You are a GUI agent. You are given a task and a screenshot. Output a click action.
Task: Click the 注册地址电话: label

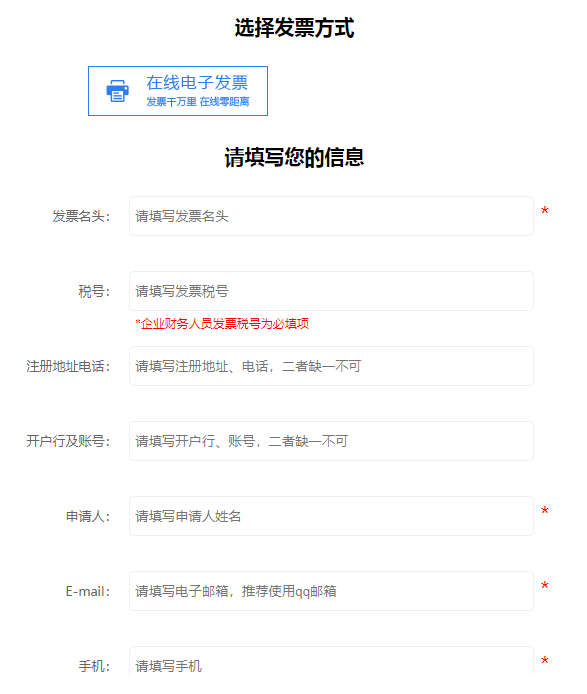[x=68, y=366]
